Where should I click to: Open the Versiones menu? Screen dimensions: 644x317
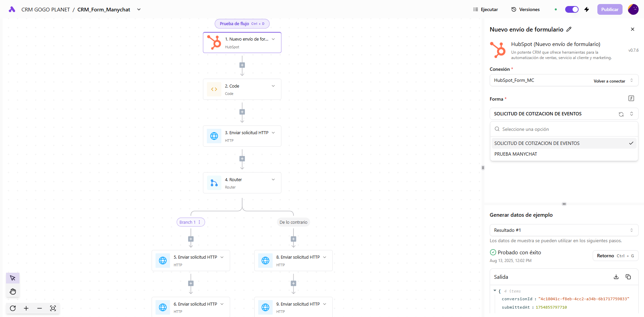point(525,9)
